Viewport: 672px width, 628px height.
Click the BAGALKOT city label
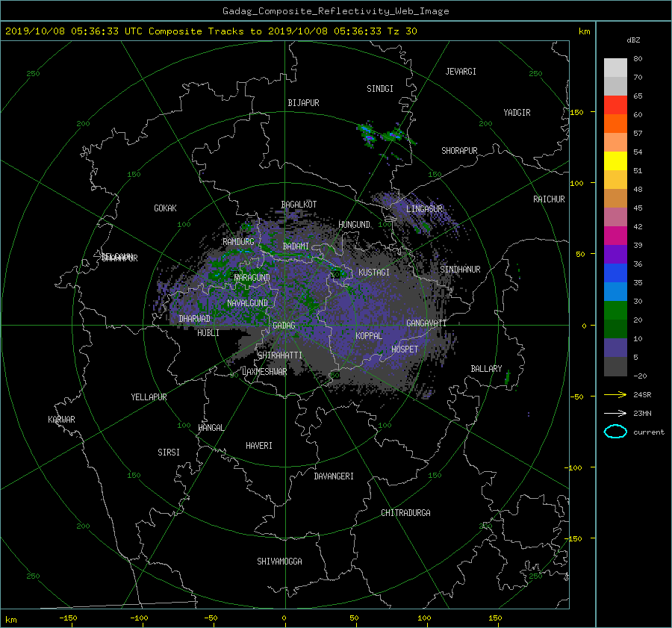point(299,205)
